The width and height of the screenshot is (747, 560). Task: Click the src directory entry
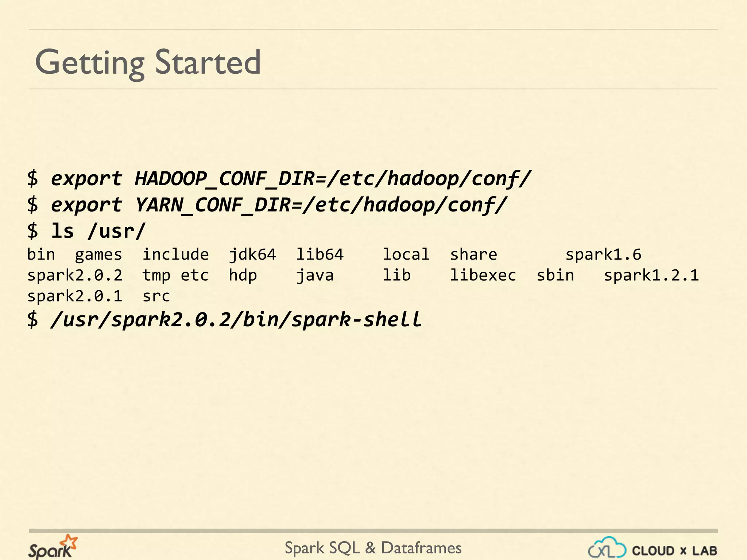pos(156,296)
